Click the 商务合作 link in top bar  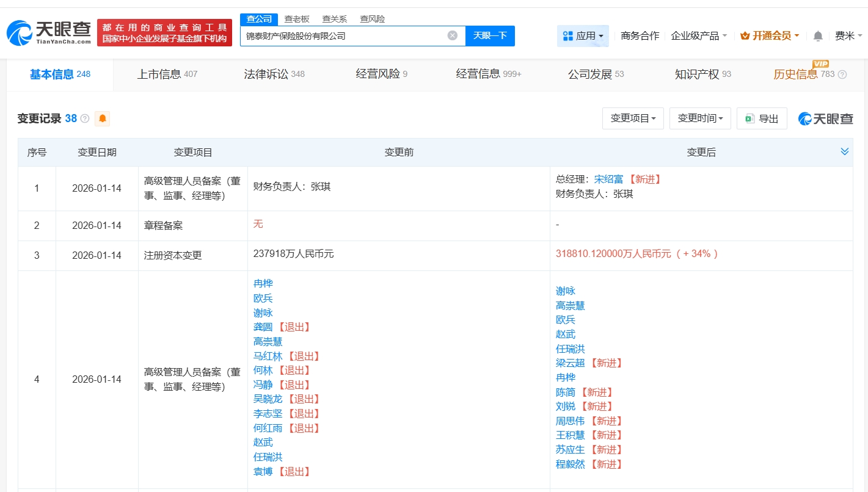tap(638, 36)
